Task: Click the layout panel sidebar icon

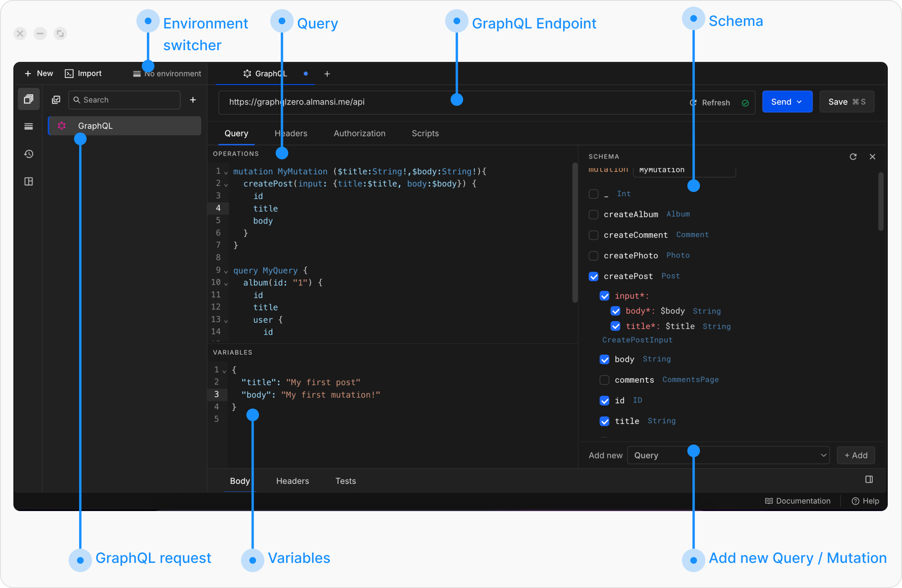Action: (x=28, y=182)
